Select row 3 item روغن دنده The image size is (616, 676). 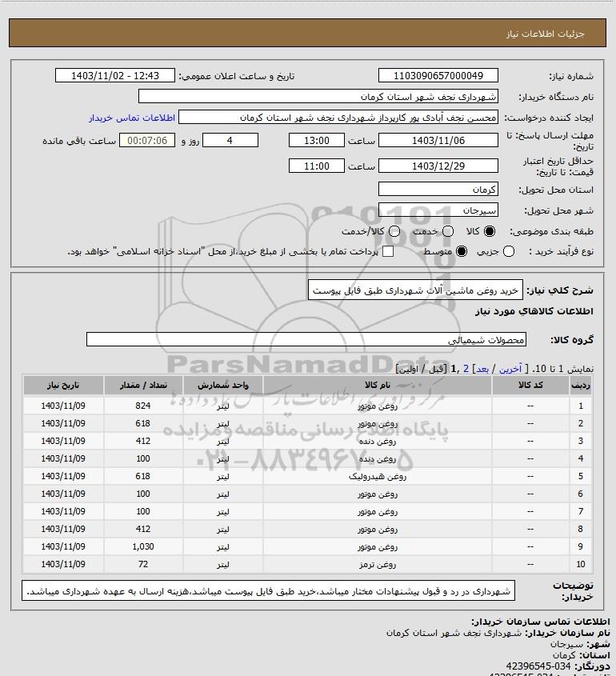(x=377, y=441)
